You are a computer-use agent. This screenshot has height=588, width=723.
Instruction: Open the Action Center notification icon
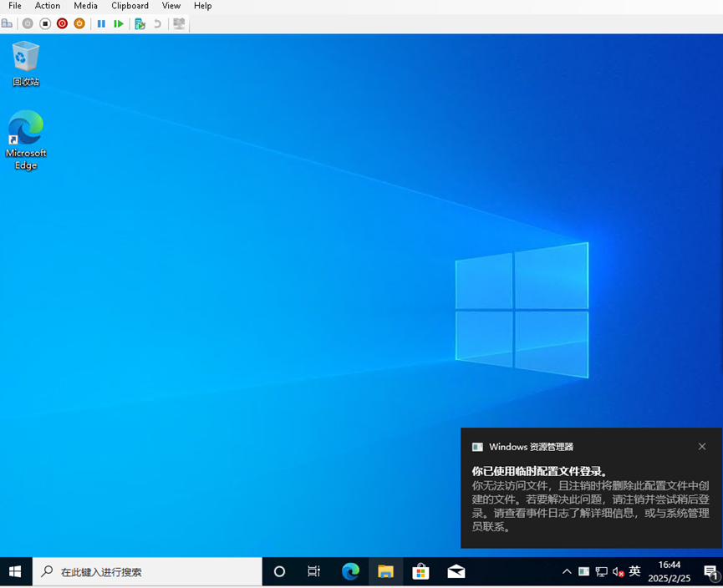point(711,573)
